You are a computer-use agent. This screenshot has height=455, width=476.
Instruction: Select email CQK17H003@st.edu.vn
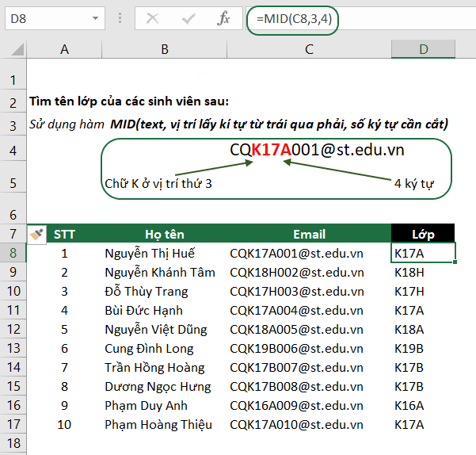click(309, 291)
